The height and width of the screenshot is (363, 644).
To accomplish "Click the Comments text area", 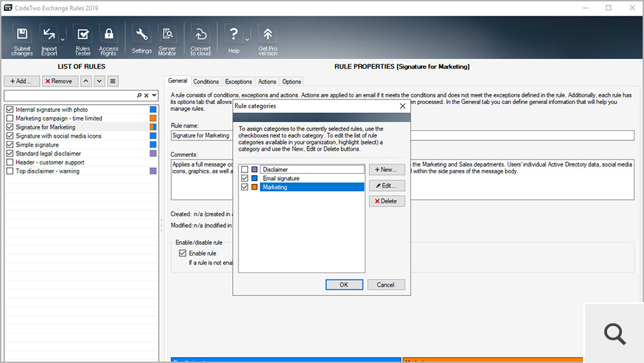I will click(x=403, y=179).
